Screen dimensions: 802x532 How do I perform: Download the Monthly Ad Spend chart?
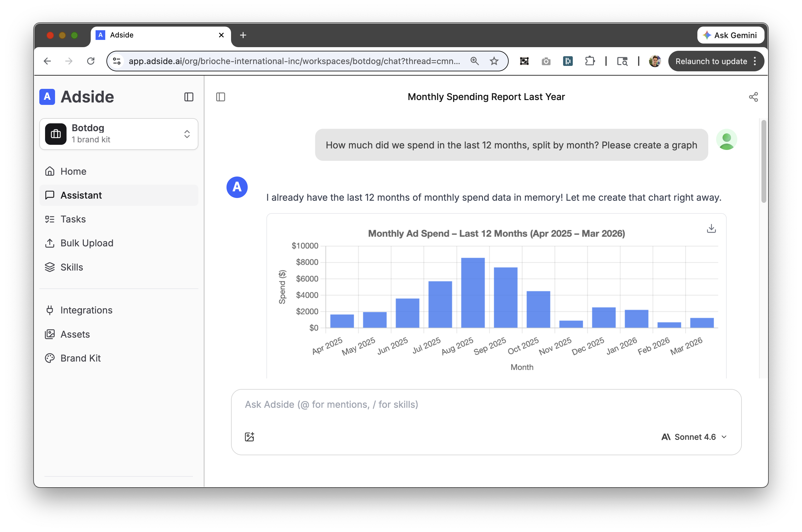click(x=711, y=228)
